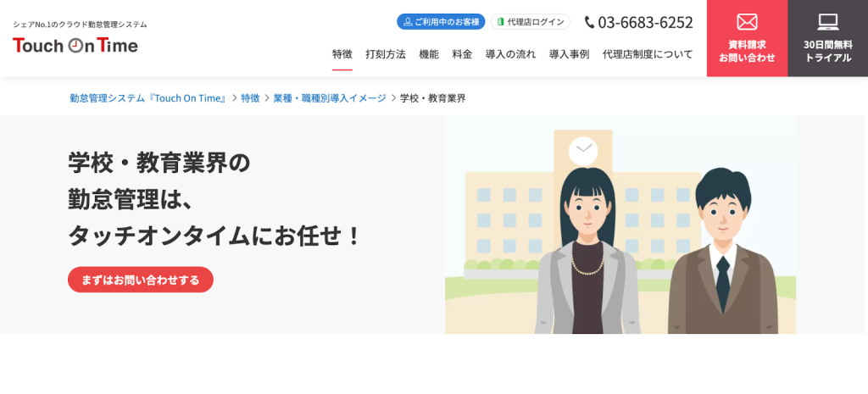Go to the 料金 page
The width and height of the screenshot is (868, 394).
[x=462, y=54]
